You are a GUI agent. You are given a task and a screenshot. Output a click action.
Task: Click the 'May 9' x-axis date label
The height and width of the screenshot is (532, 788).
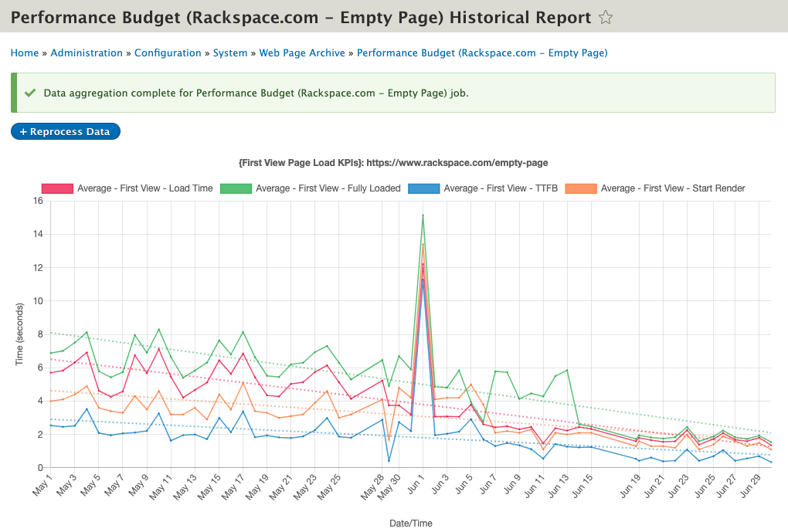coord(138,485)
